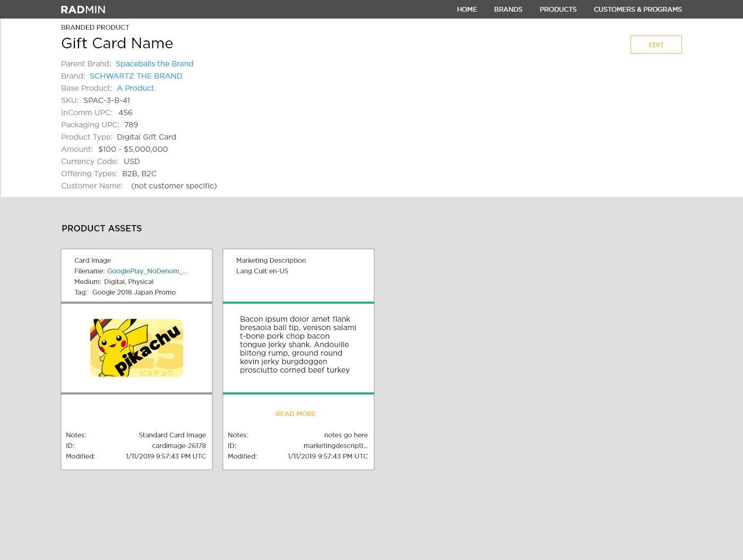The width and height of the screenshot is (743, 560).
Task: Click the Marketing Description panel title
Action: coord(271,260)
